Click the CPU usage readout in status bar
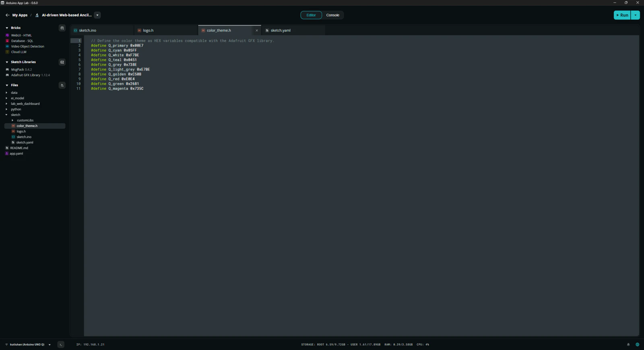 coord(423,345)
